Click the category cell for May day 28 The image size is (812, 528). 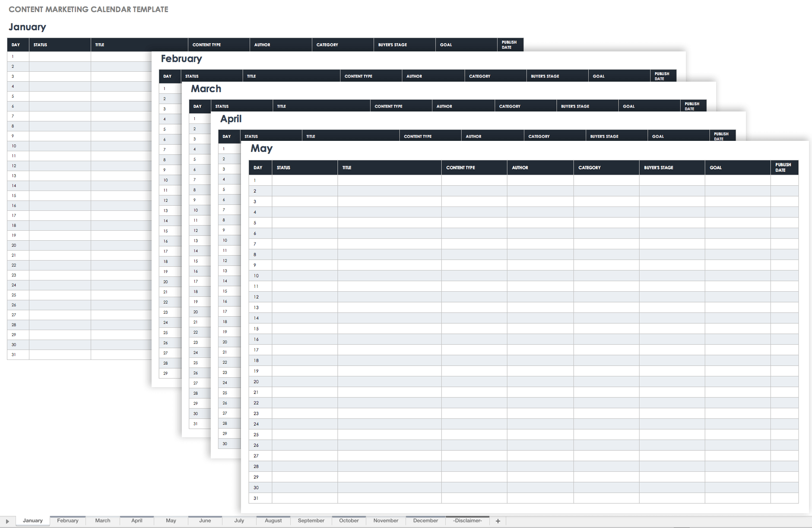[606, 466]
